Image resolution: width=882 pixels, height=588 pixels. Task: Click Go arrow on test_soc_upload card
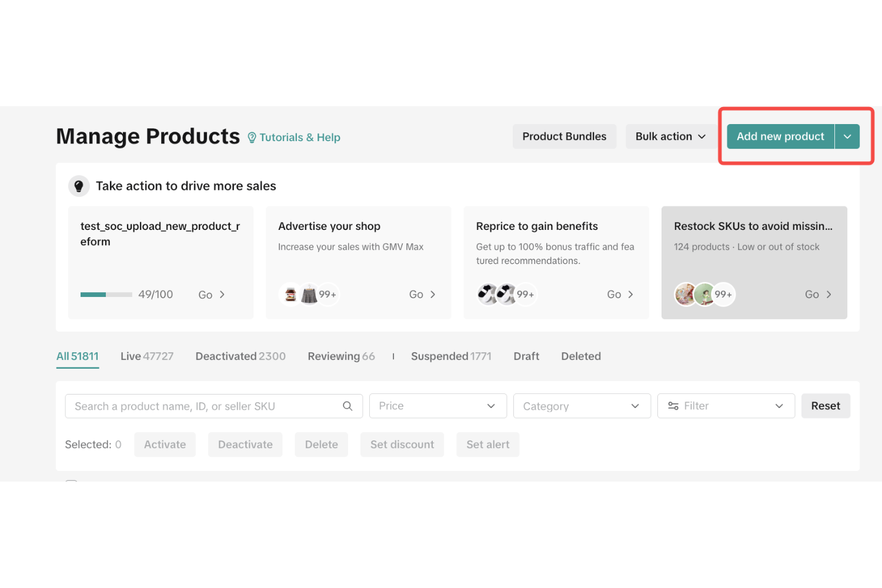tap(222, 295)
